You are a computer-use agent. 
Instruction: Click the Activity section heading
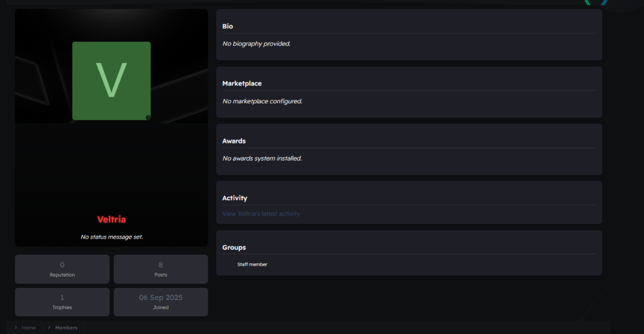pos(234,198)
